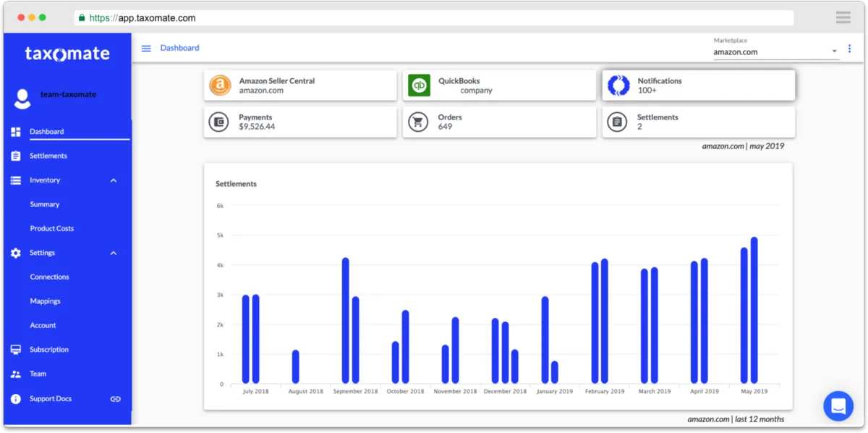Open the Marketplace amazon.com dropdown
This screenshot has height=433, width=868.
(x=776, y=52)
